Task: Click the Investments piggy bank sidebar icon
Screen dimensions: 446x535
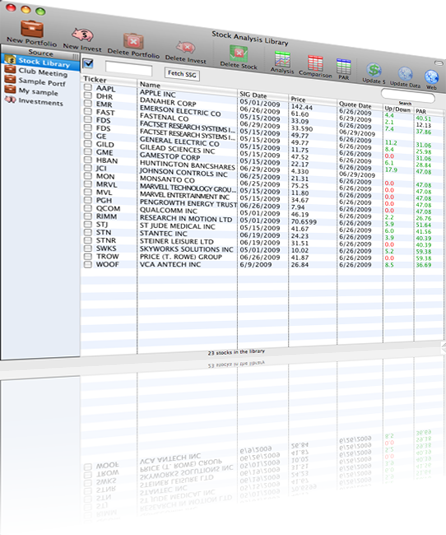Action: [x=10, y=100]
